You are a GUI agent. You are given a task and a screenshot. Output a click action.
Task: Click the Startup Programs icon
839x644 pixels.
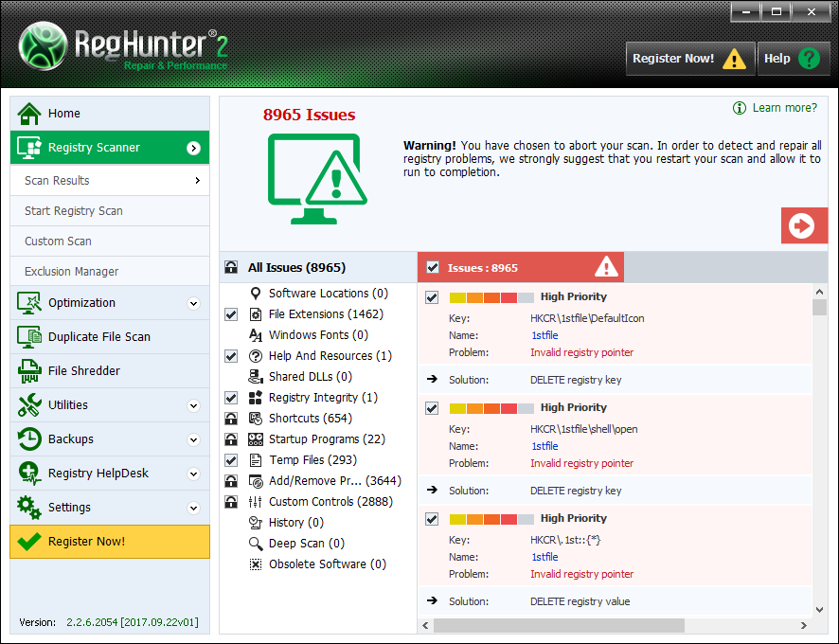256,439
